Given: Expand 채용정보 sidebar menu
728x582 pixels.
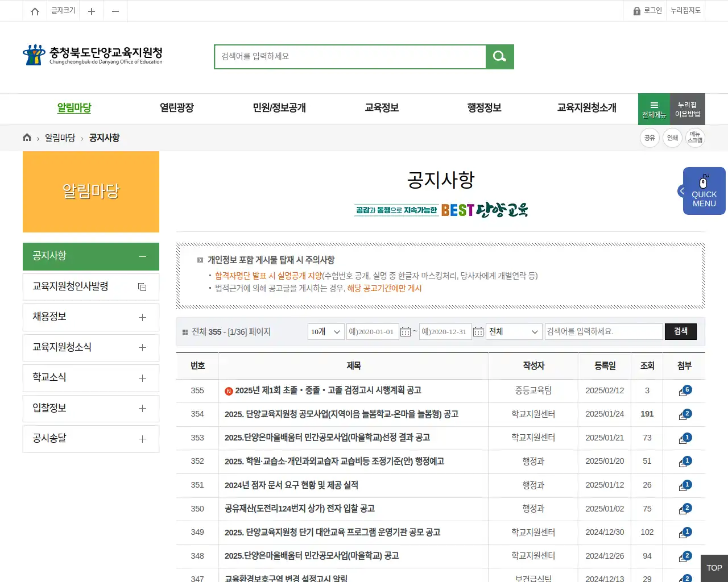Looking at the screenshot, I should click(x=142, y=317).
